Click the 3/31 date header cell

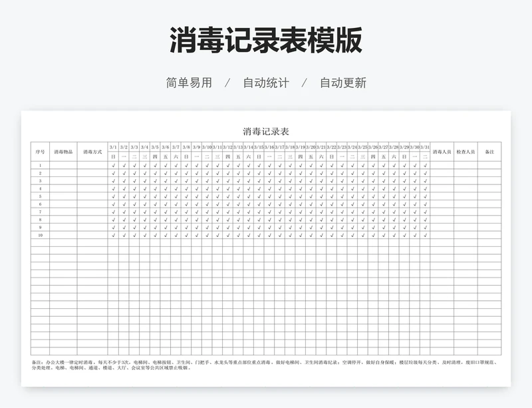pyautogui.click(x=425, y=147)
